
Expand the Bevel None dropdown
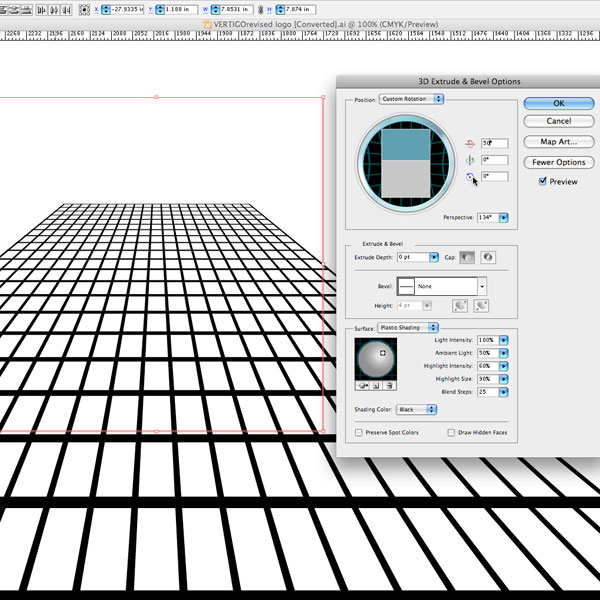point(482,285)
